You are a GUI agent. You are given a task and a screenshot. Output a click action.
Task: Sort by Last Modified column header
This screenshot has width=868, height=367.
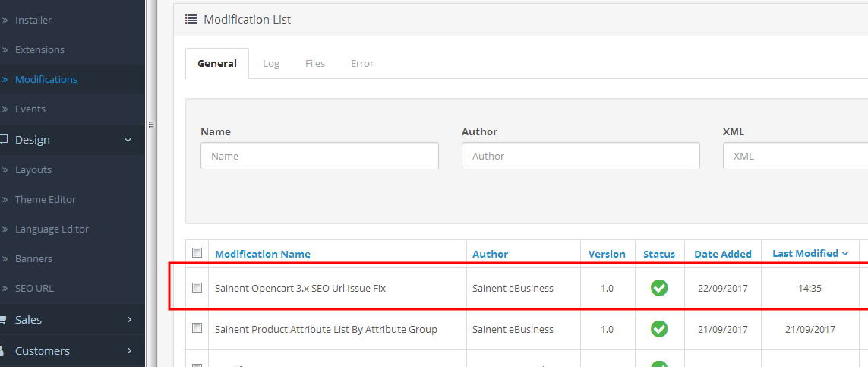point(810,254)
